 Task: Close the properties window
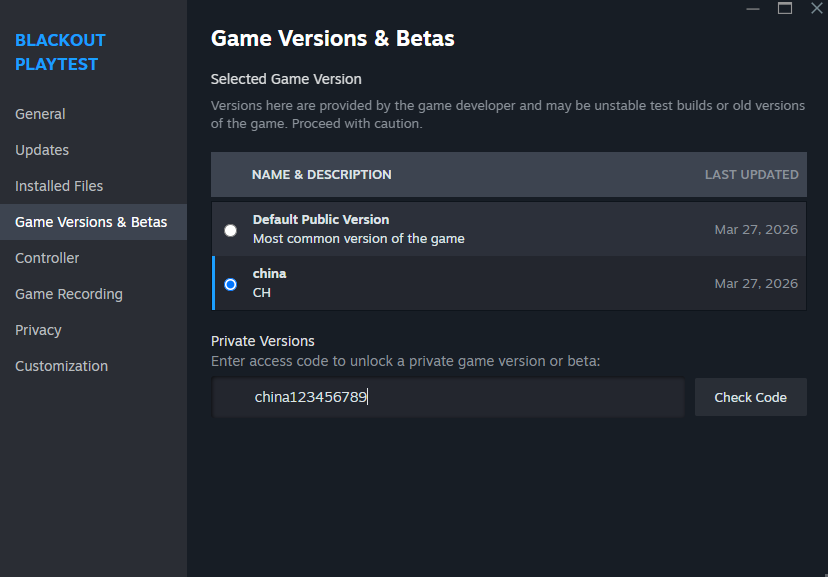point(815,8)
